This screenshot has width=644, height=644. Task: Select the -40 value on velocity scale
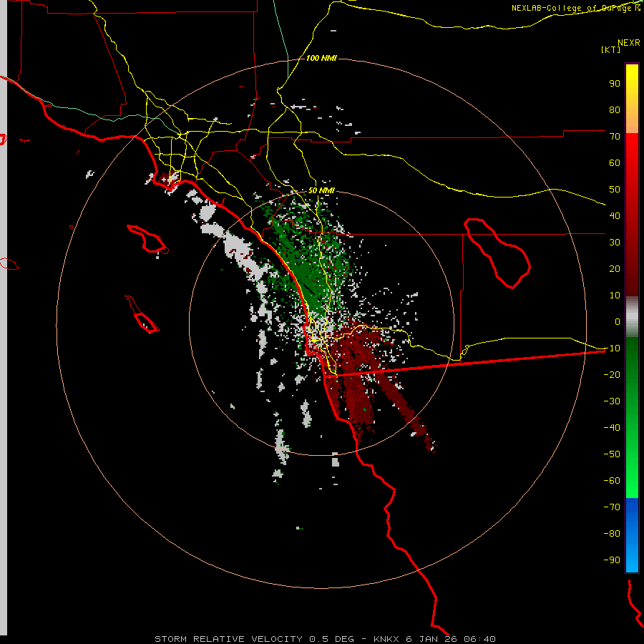[x=612, y=428]
